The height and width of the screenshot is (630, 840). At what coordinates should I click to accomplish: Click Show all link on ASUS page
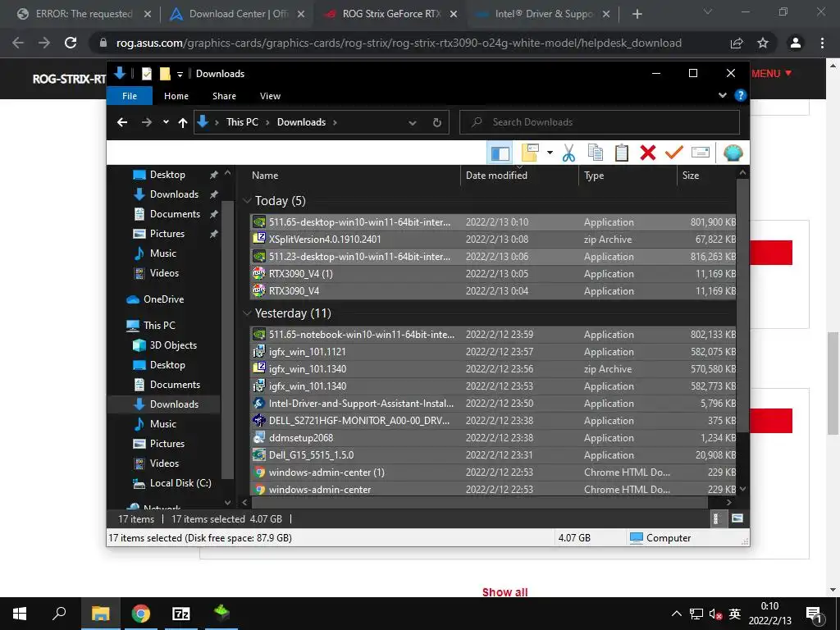[504, 592]
